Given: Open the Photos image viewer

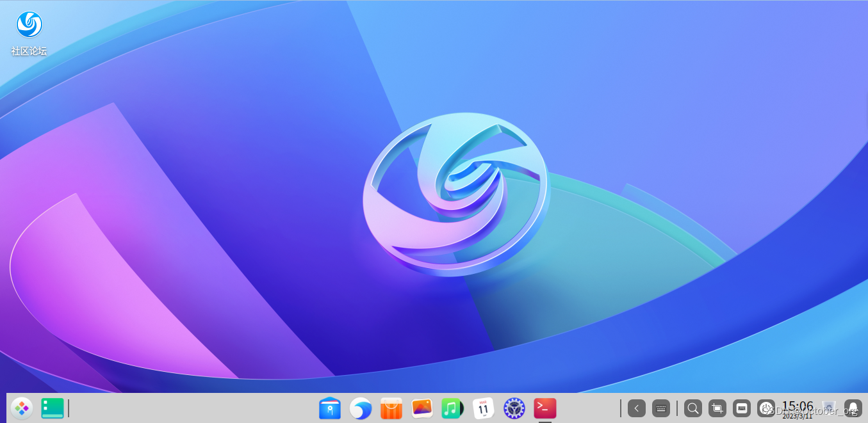Looking at the screenshot, I should point(422,408).
